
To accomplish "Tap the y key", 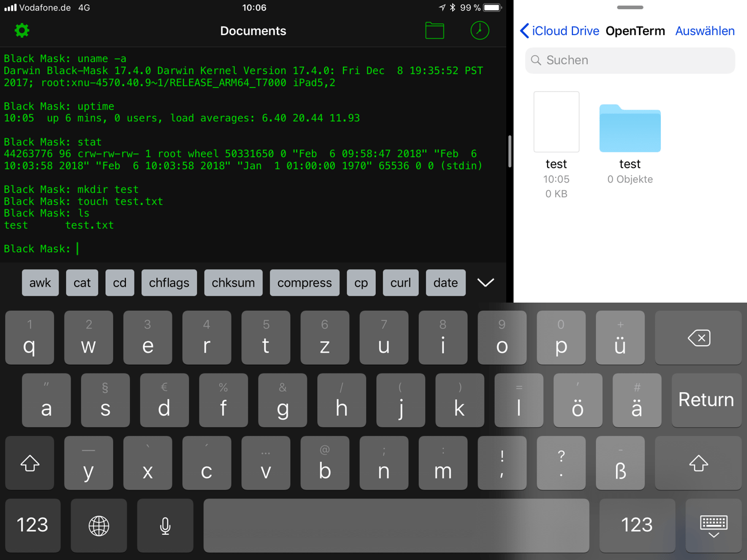I will click(x=88, y=463).
